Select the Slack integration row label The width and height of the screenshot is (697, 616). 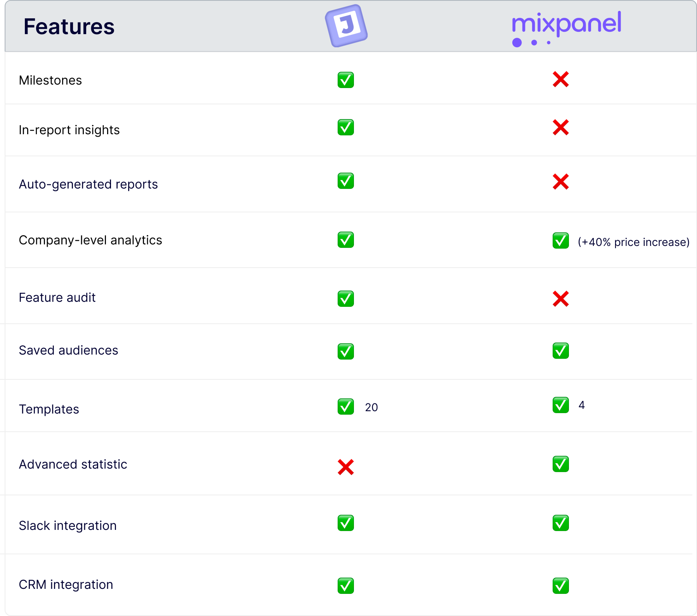pos(68,526)
